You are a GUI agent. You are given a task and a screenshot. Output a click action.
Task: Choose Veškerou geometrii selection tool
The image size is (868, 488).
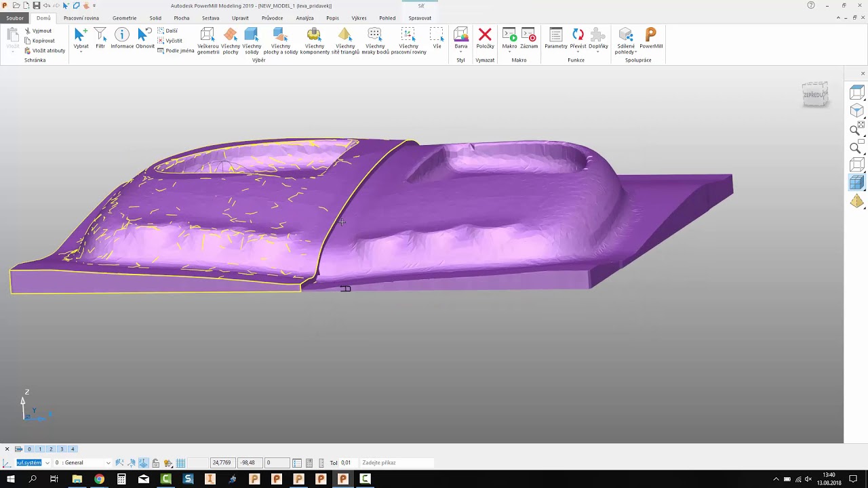point(208,41)
